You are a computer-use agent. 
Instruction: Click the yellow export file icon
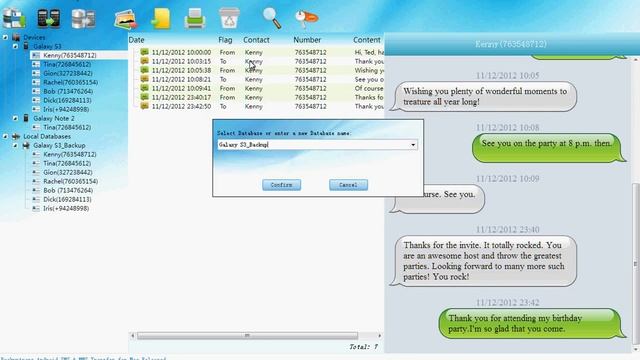point(160,19)
